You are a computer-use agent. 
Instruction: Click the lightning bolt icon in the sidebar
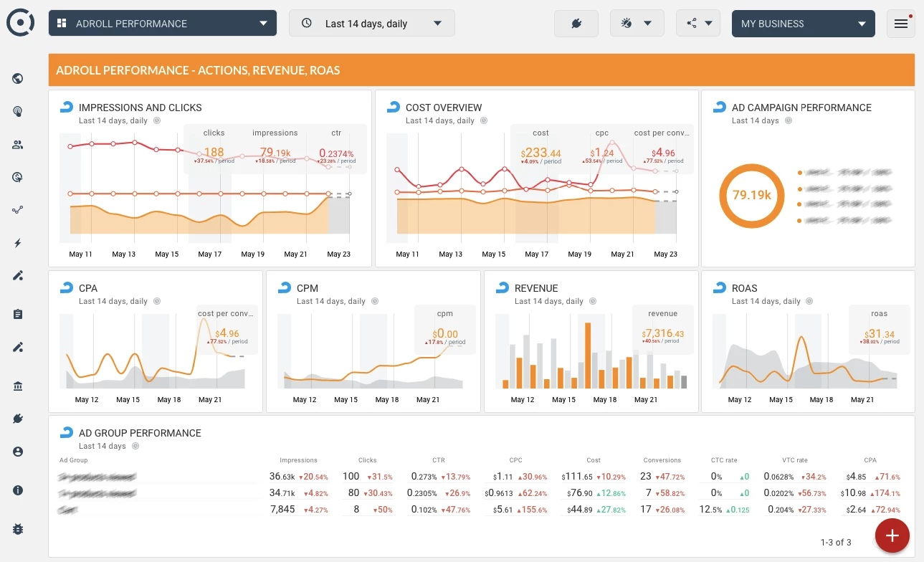18,243
